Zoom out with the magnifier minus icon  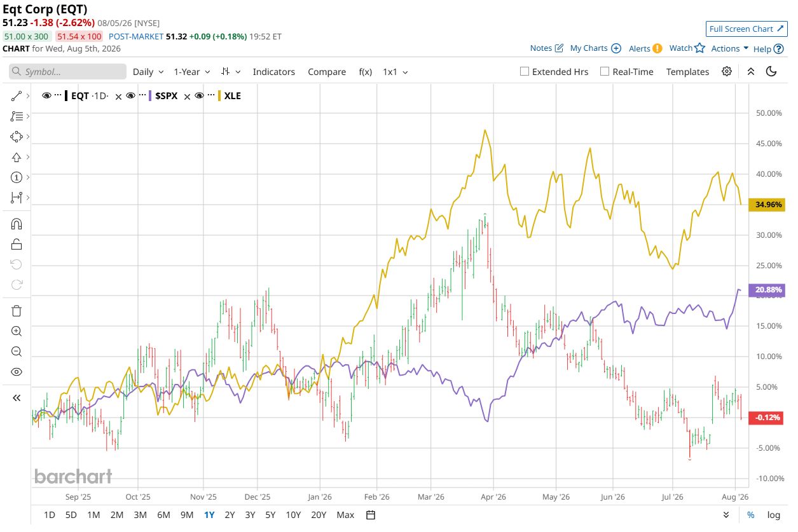point(17,351)
